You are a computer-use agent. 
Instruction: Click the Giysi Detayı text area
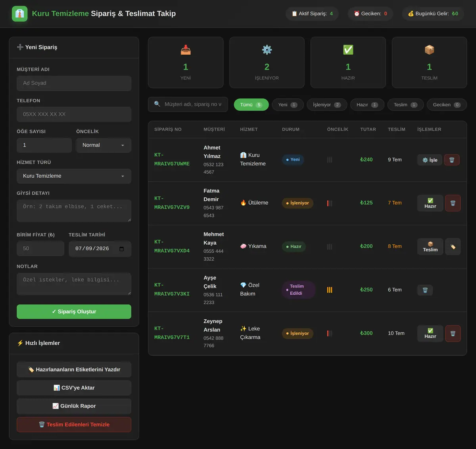pos(74,211)
